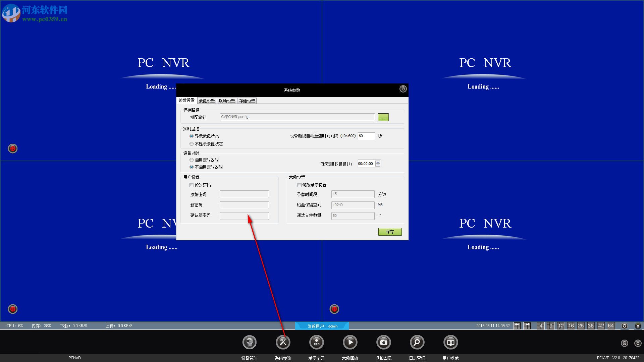Capture with the 抓拍图像 camera icon
The image size is (644, 362).
(x=383, y=342)
